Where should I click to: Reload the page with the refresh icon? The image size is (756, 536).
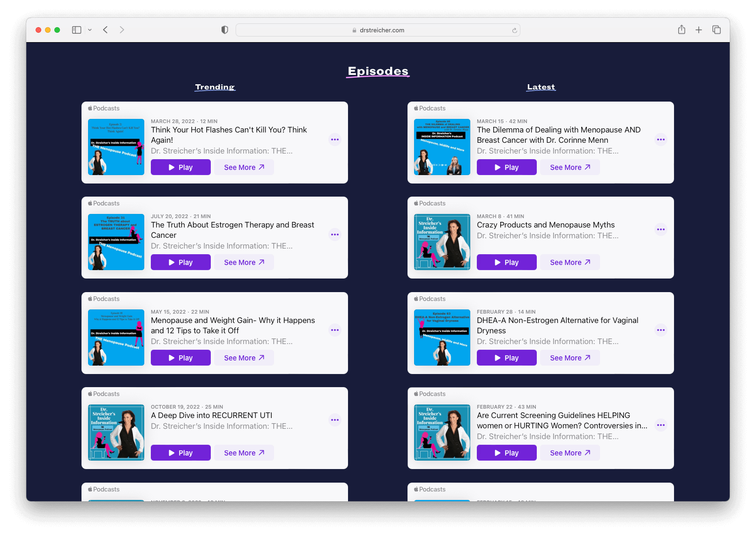[x=514, y=30]
